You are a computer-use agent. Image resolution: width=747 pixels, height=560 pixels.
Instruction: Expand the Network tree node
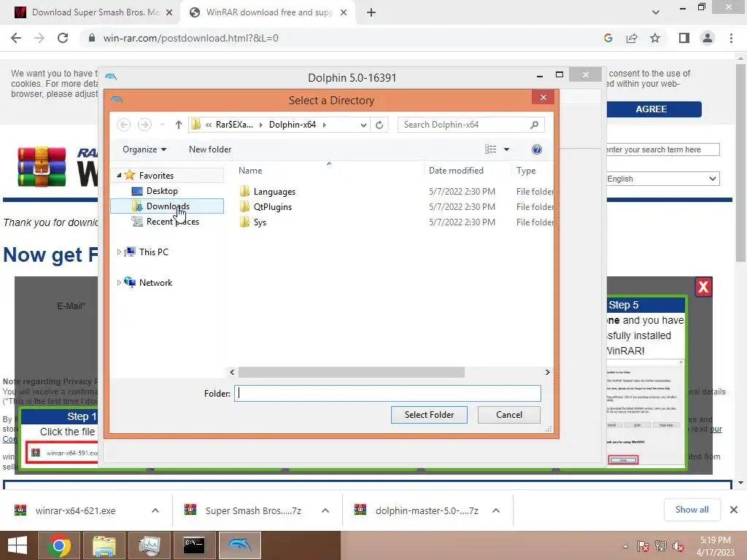tap(119, 282)
